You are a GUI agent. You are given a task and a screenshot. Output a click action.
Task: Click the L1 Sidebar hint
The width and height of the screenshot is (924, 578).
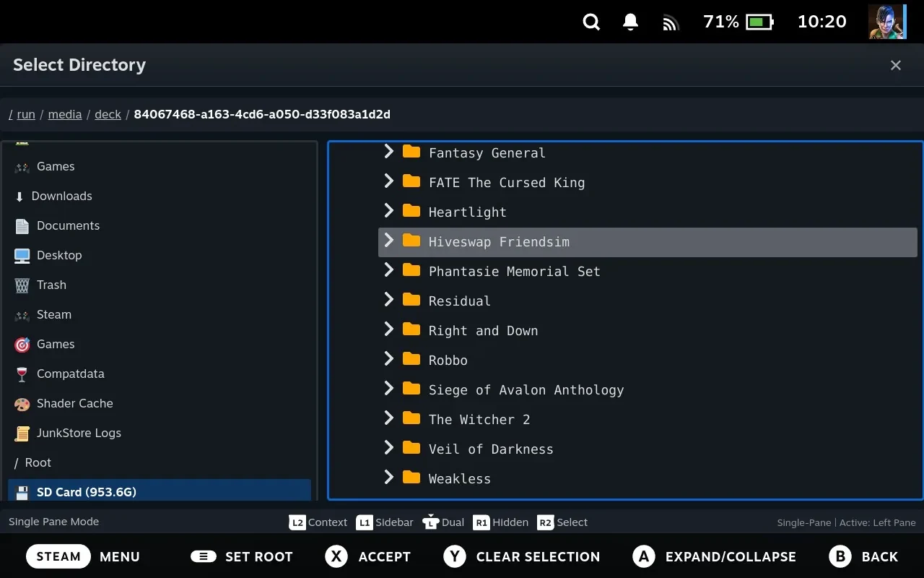(x=385, y=522)
